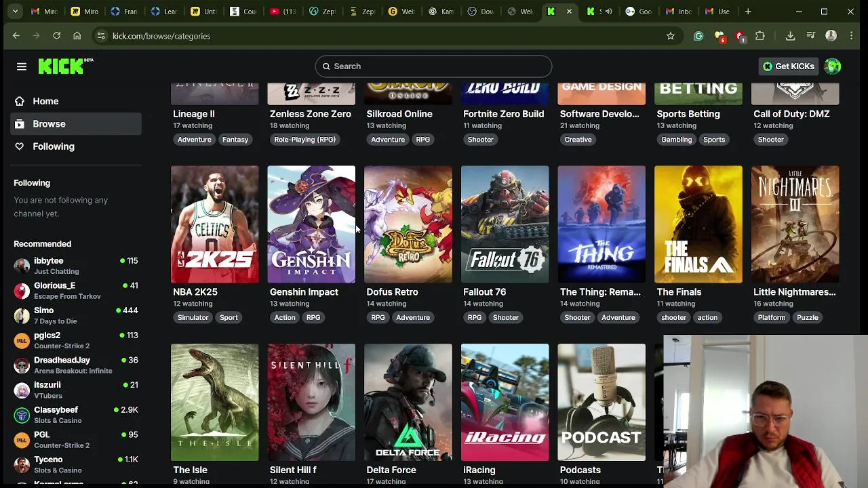Open Silent Hill f category cover
868x488 pixels.
tap(311, 402)
